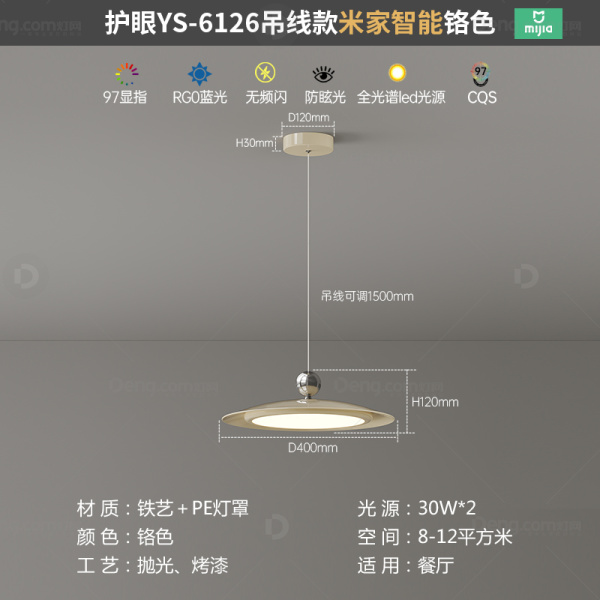Click the CQS 97 badge icon
Screen dimensions: 600x600
point(480,74)
